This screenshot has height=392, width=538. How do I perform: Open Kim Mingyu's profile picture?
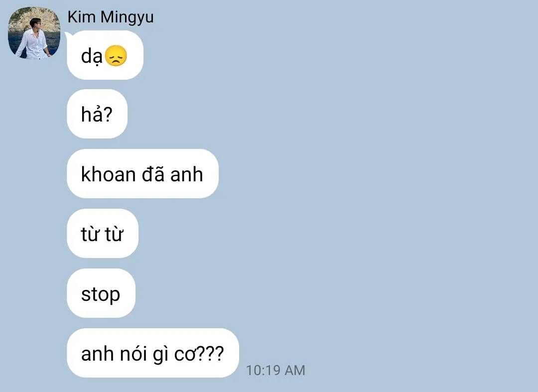[34, 33]
